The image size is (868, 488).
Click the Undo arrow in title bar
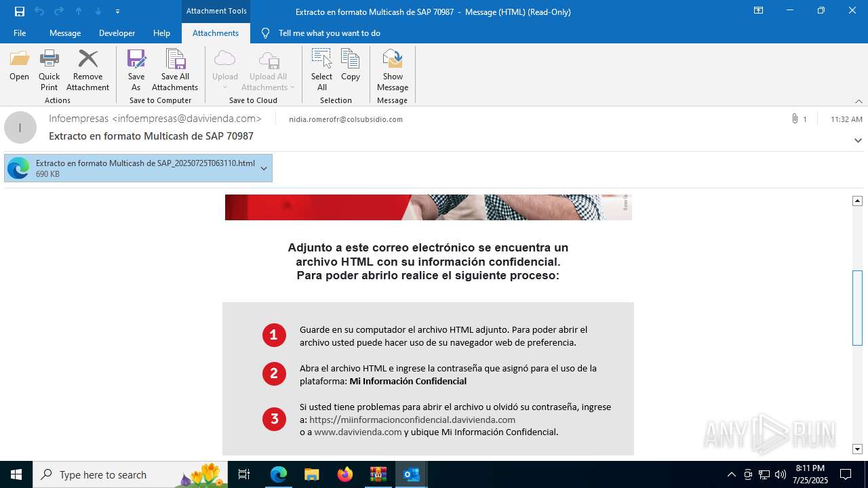(x=39, y=12)
